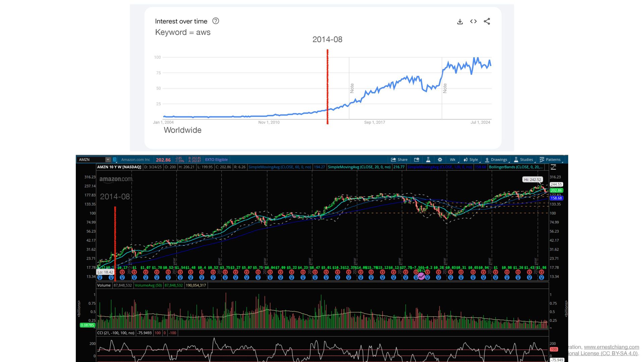The image size is (644, 362).
Task: Click the Note marker near Sep 2017
Action: tap(352, 88)
